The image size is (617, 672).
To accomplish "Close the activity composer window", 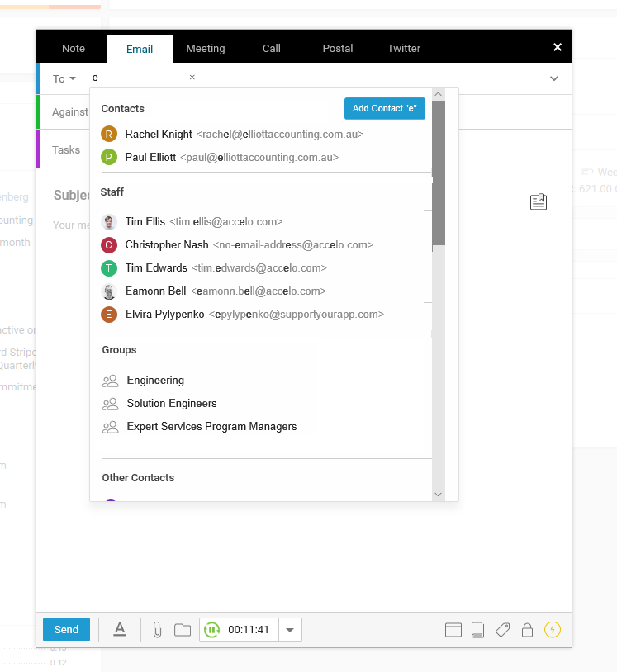I will click(558, 47).
